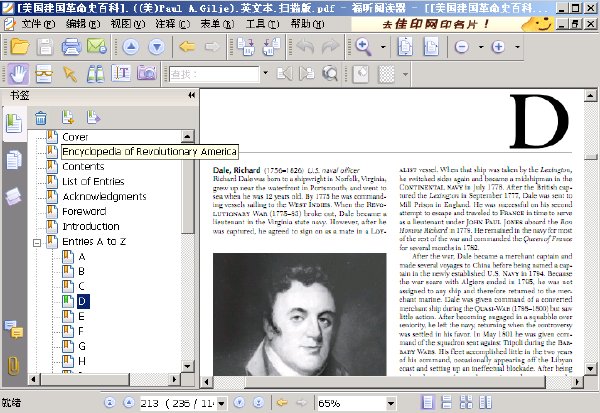
Task: Choose continuous page layout in the status bar
Action: [447, 403]
